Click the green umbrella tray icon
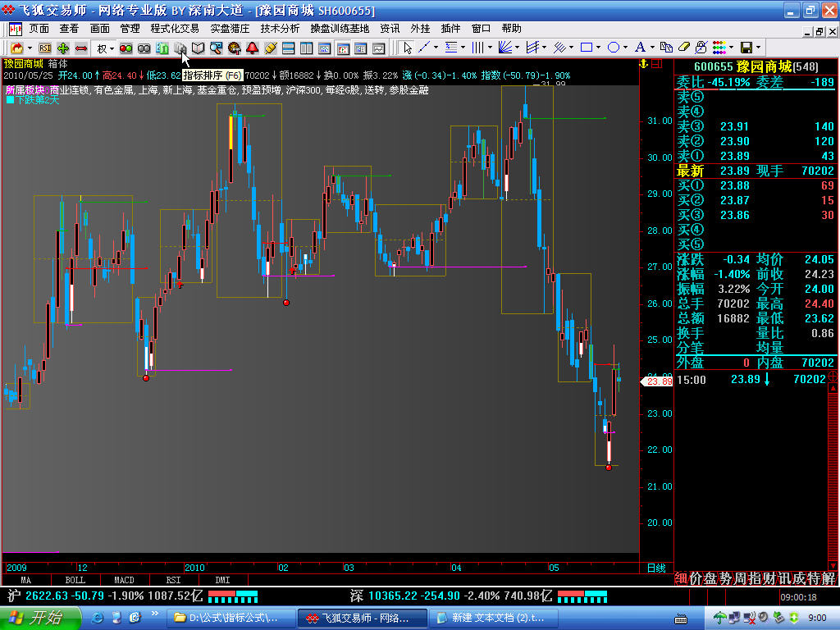 point(719,619)
